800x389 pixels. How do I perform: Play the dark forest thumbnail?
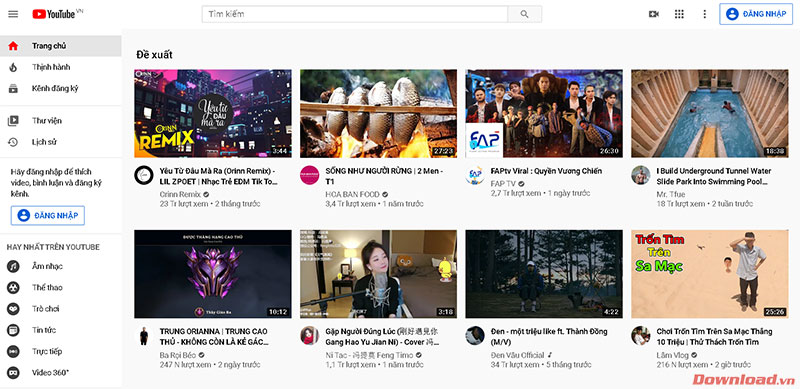click(x=544, y=274)
